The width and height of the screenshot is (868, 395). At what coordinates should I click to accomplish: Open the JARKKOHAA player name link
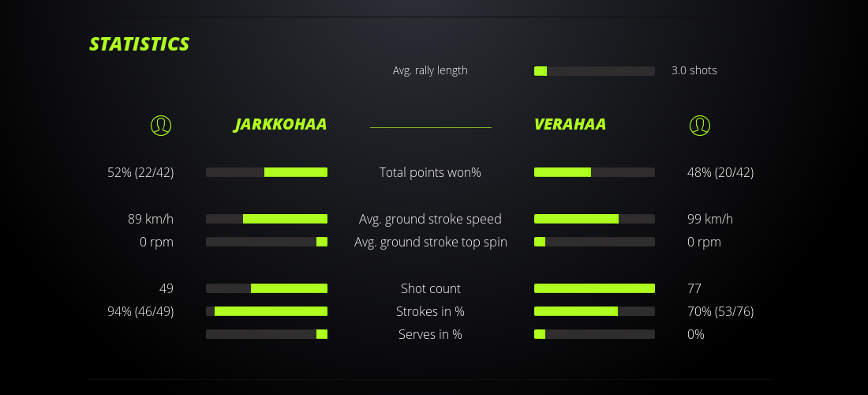pyautogui.click(x=280, y=125)
